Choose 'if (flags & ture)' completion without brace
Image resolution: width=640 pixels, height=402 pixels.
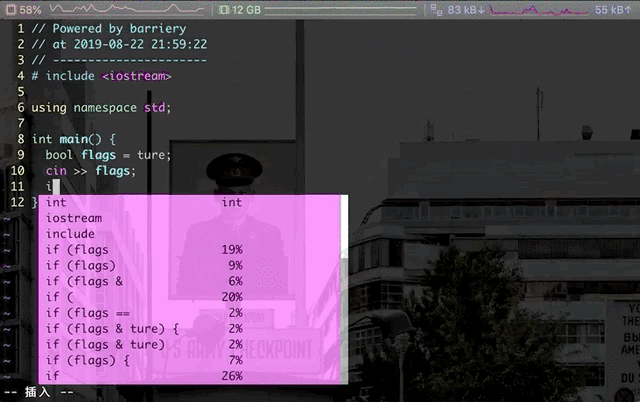coord(190,344)
